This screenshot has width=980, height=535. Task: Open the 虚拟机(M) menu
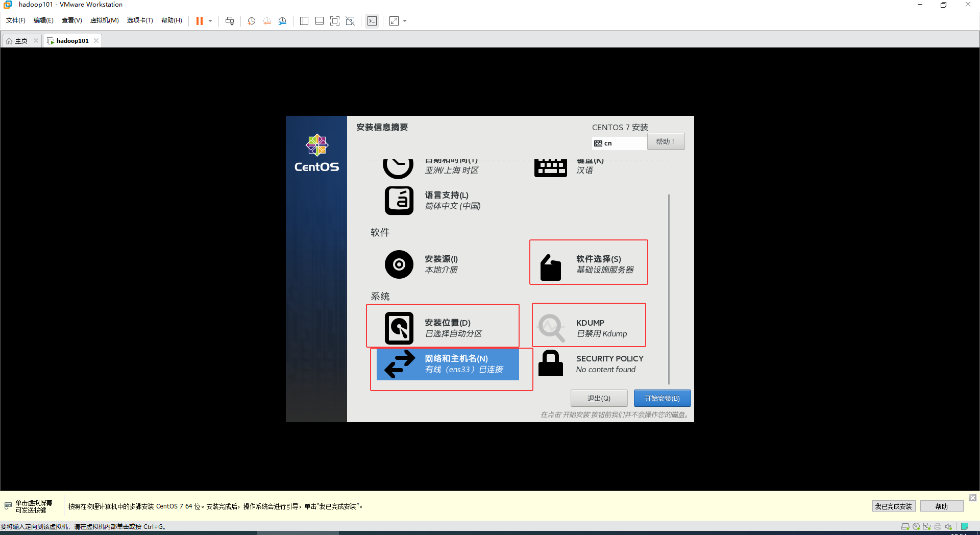[105, 20]
